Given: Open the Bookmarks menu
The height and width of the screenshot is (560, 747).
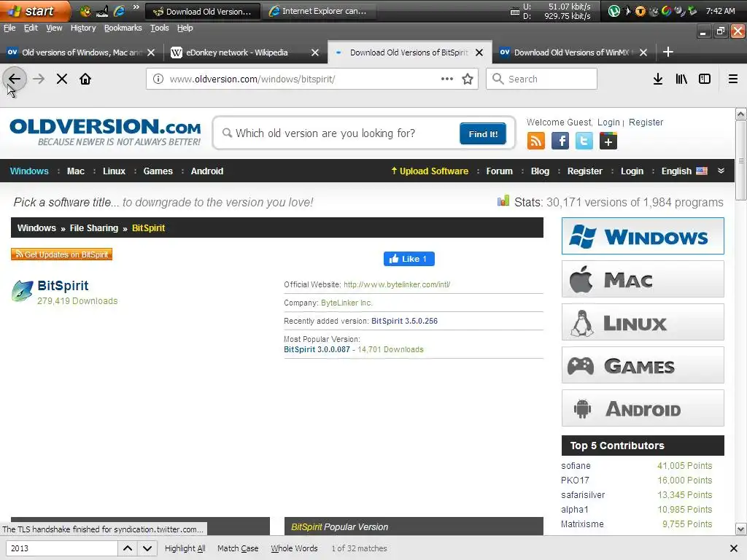Looking at the screenshot, I should pos(123,28).
